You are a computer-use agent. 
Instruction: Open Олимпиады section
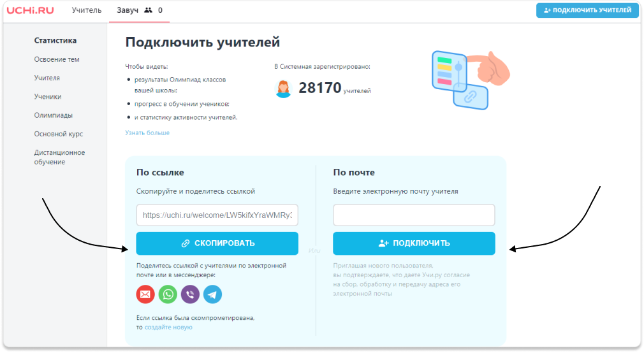54,115
